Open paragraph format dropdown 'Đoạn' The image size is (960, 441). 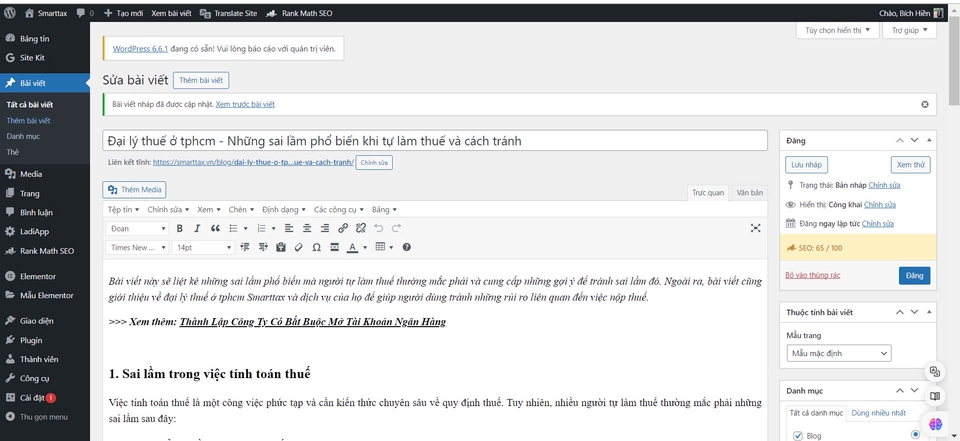[137, 228]
